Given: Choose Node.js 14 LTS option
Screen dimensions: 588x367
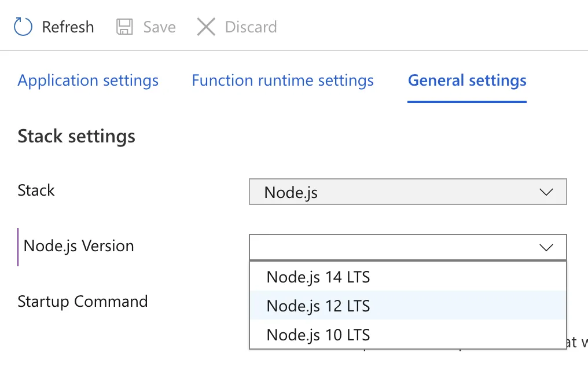Looking at the screenshot, I should coord(408,277).
